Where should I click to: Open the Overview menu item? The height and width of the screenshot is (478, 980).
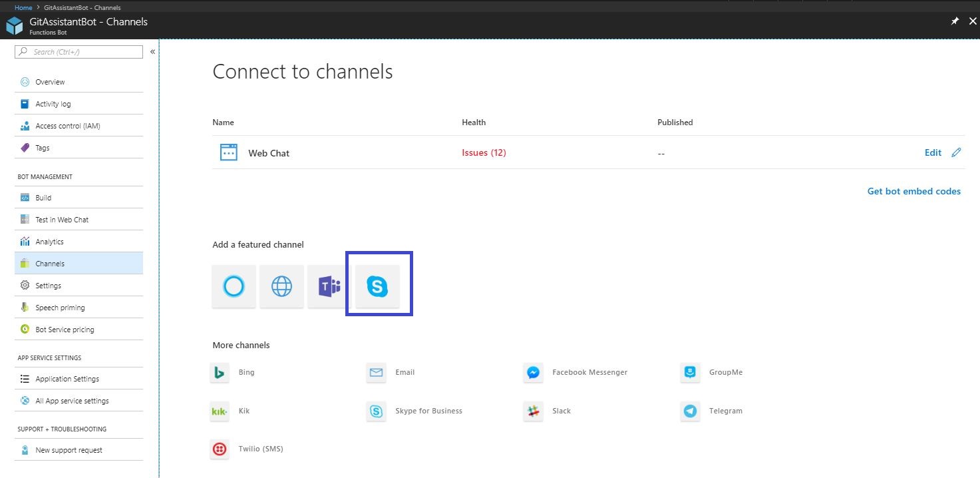click(79, 82)
